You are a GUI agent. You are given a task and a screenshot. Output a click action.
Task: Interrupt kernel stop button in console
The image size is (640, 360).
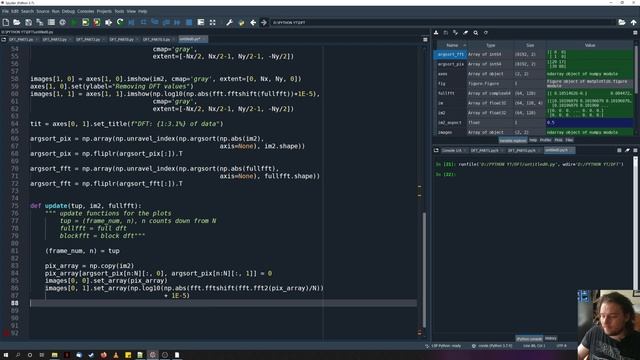pyautogui.click(x=619, y=150)
